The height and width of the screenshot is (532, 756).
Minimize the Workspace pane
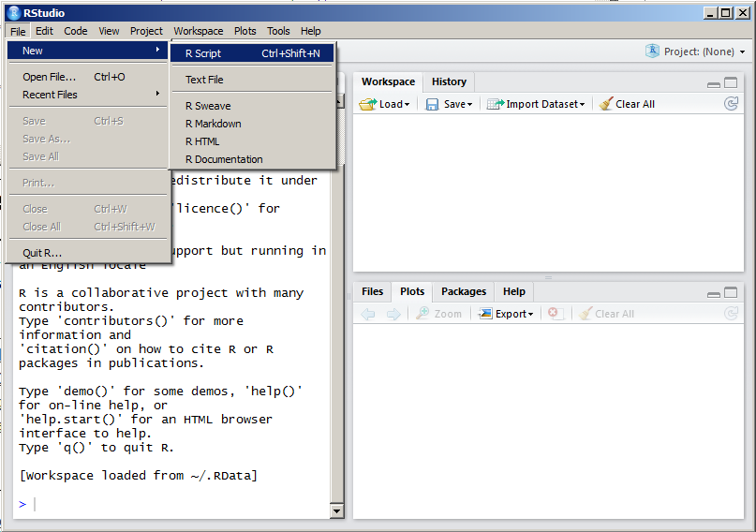coord(714,84)
